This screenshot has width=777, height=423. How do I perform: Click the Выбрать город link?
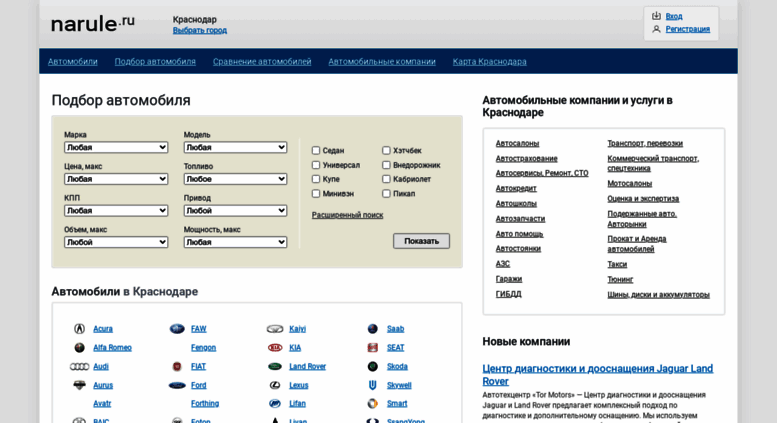tap(200, 30)
